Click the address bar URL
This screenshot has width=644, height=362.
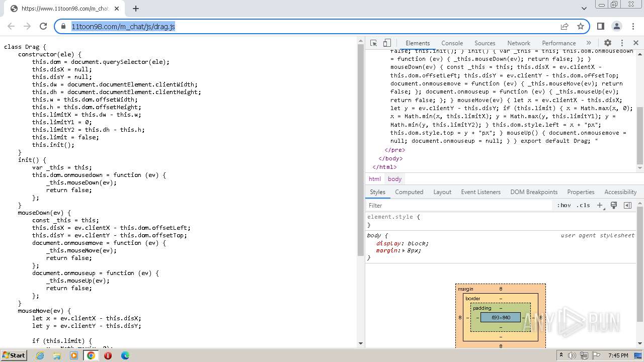coord(123,27)
